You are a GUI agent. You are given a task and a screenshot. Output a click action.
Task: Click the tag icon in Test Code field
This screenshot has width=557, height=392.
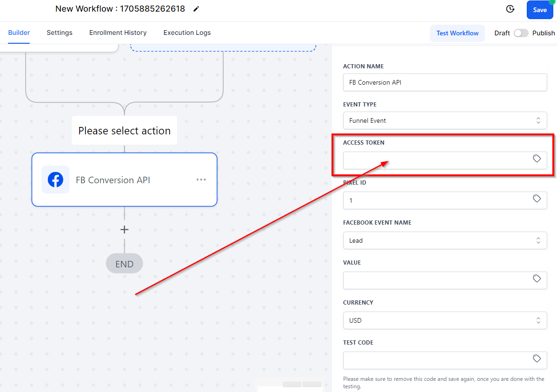click(537, 359)
